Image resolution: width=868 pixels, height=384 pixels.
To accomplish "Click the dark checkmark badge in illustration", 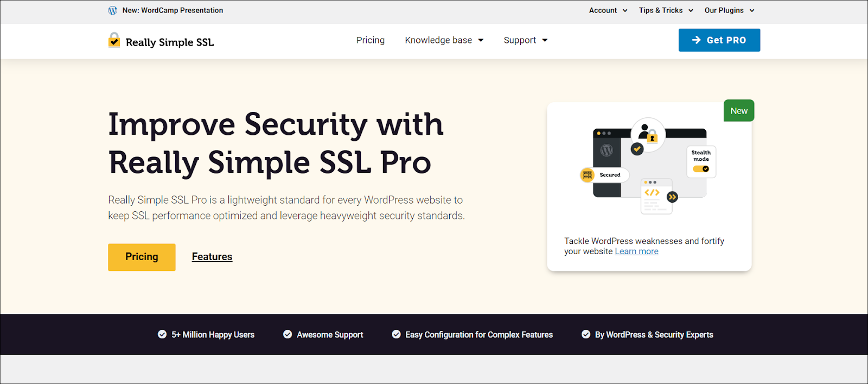I will [637, 149].
